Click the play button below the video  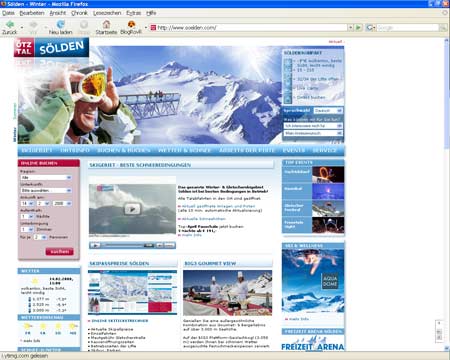point(95,245)
